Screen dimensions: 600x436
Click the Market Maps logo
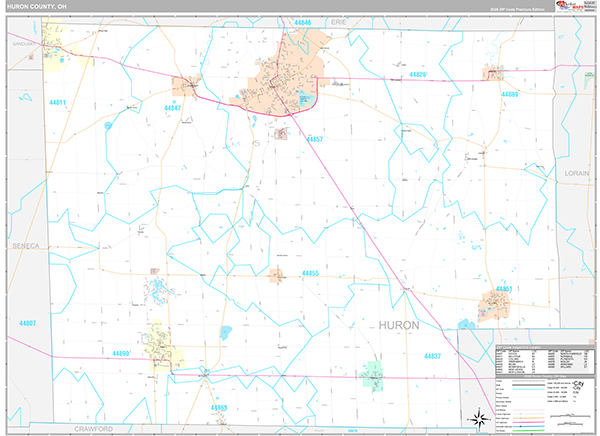click(x=570, y=6)
